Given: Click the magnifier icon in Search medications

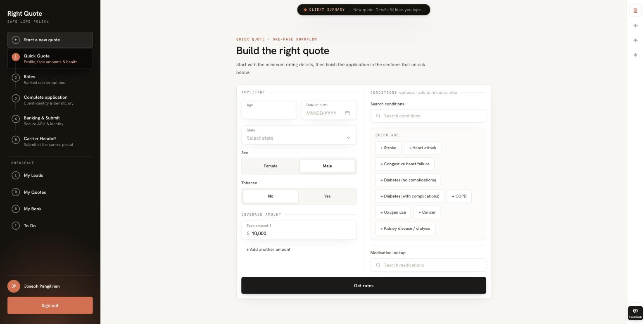Looking at the screenshot, I should coord(378,265).
